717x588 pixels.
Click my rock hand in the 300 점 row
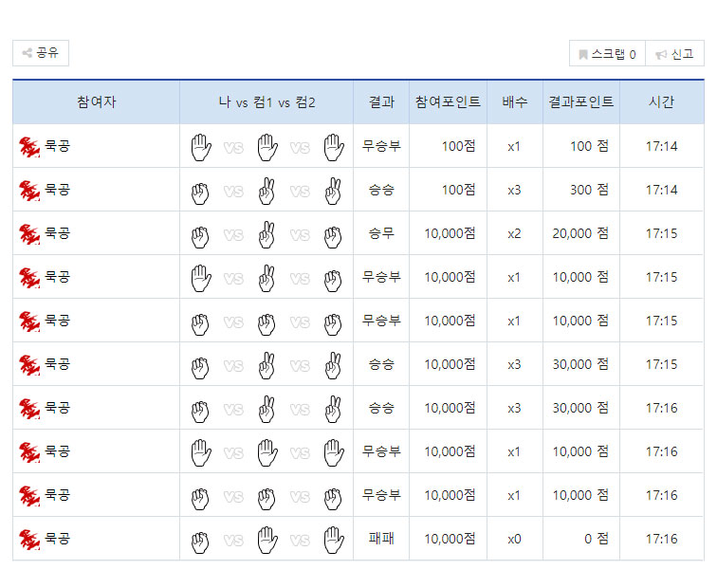(x=199, y=191)
